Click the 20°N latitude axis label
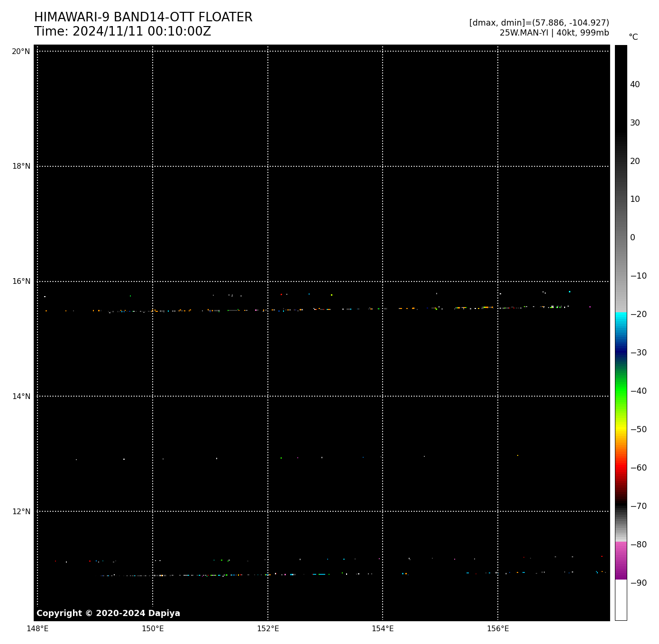 coord(21,52)
